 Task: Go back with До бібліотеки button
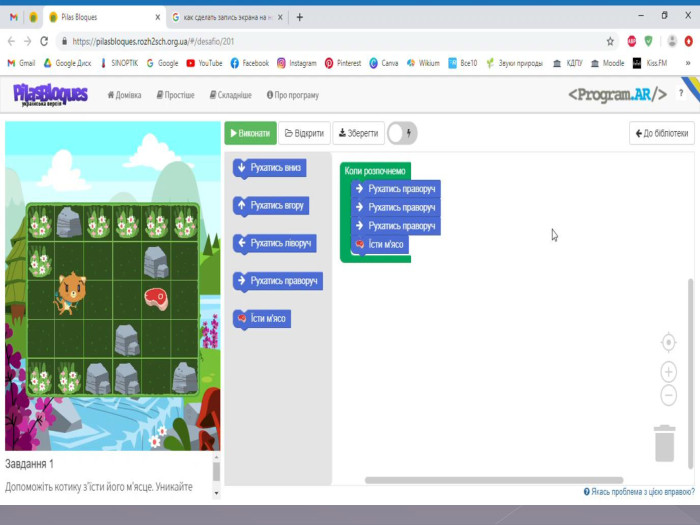tap(661, 133)
